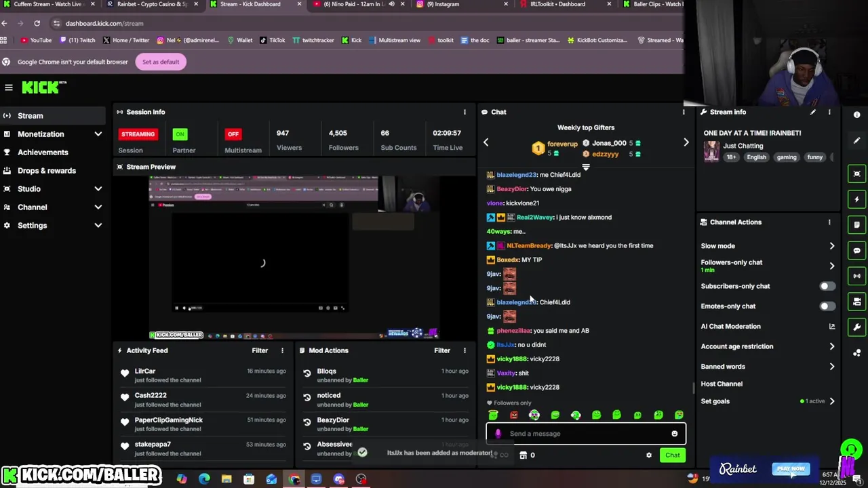Open hamburger menu next to Kick logo
Viewport: 868px width, 488px height.
9,87
